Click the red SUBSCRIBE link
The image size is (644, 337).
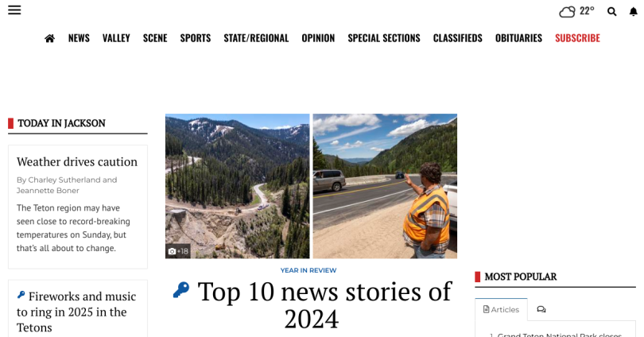[x=577, y=38]
